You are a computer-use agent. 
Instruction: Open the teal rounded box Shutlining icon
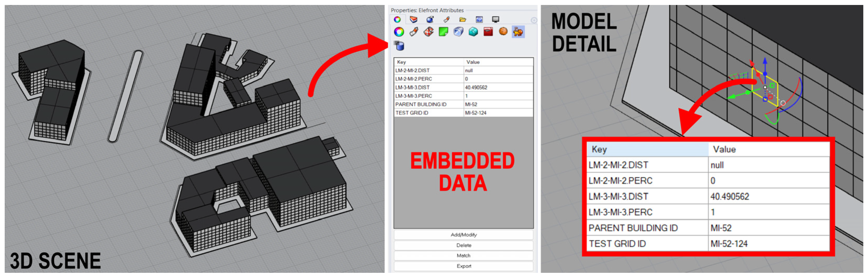(473, 32)
